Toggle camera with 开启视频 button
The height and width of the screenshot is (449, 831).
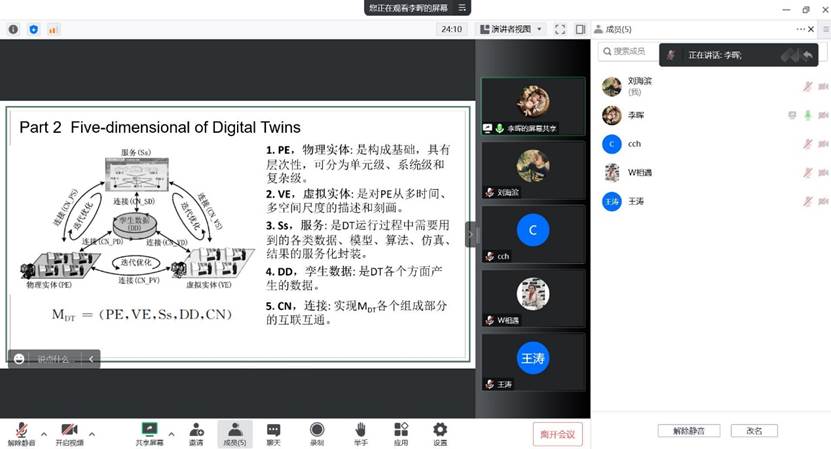(x=69, y=432)
